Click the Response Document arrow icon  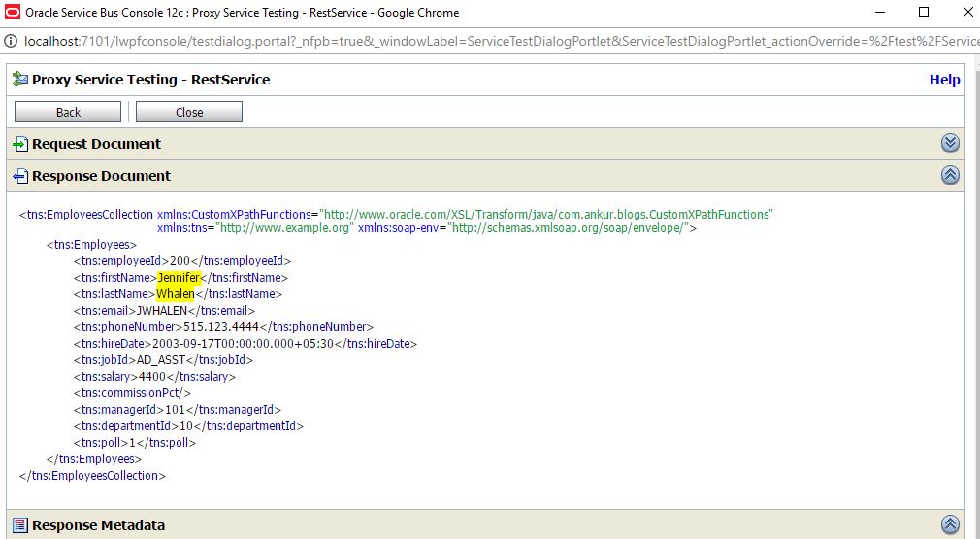[20, 176]
